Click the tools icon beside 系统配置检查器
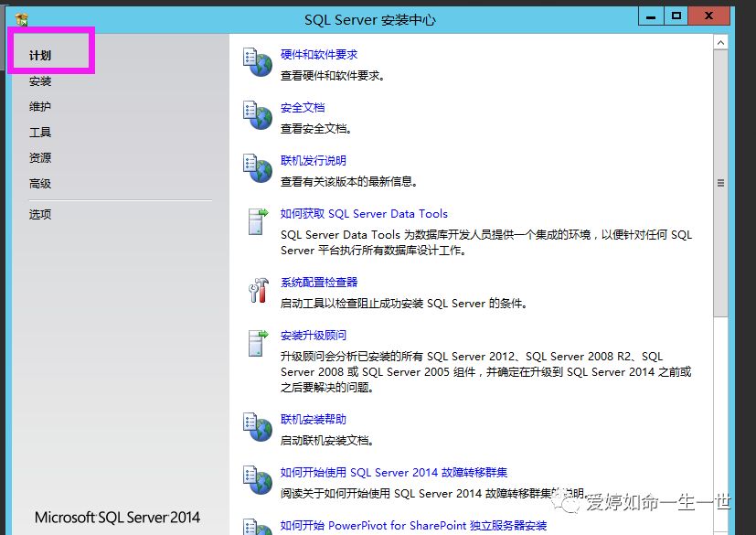 point(259,290)
